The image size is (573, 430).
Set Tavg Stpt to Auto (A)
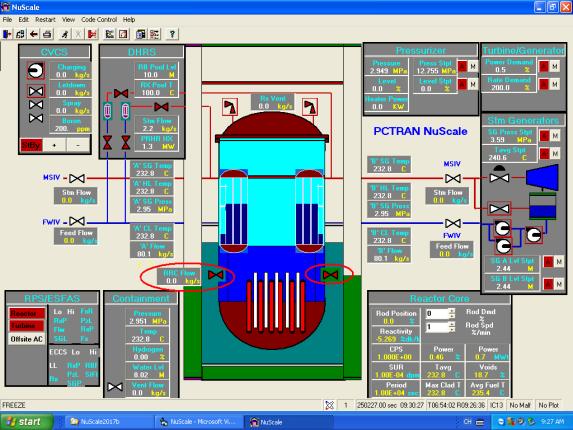click(x=544, y=153)
